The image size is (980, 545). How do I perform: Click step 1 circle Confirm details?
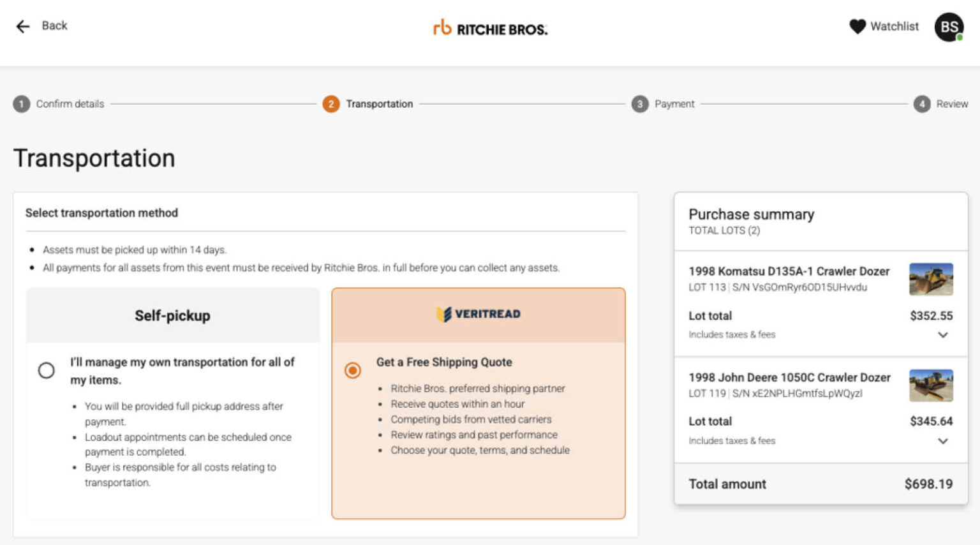22,104
